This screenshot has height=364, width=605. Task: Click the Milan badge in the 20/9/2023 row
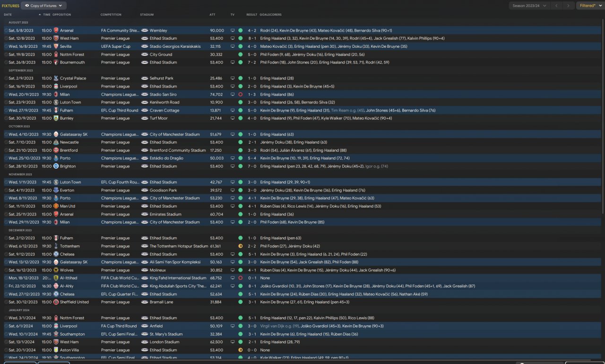[x=56, y=95]
